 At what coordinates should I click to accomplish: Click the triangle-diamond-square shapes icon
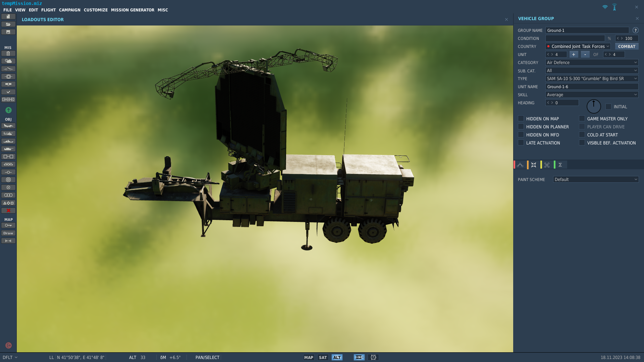click(8, 203)
